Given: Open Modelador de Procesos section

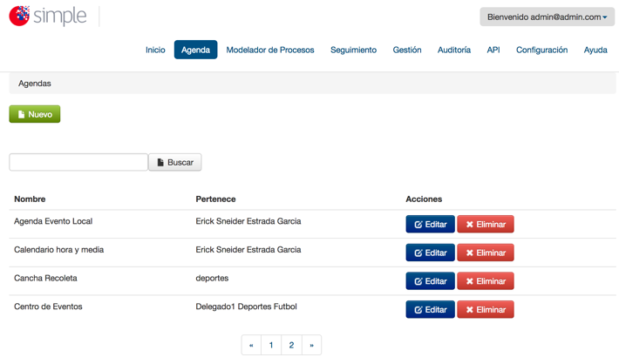Looking at the screenshot, I should (x=270, y=50).
